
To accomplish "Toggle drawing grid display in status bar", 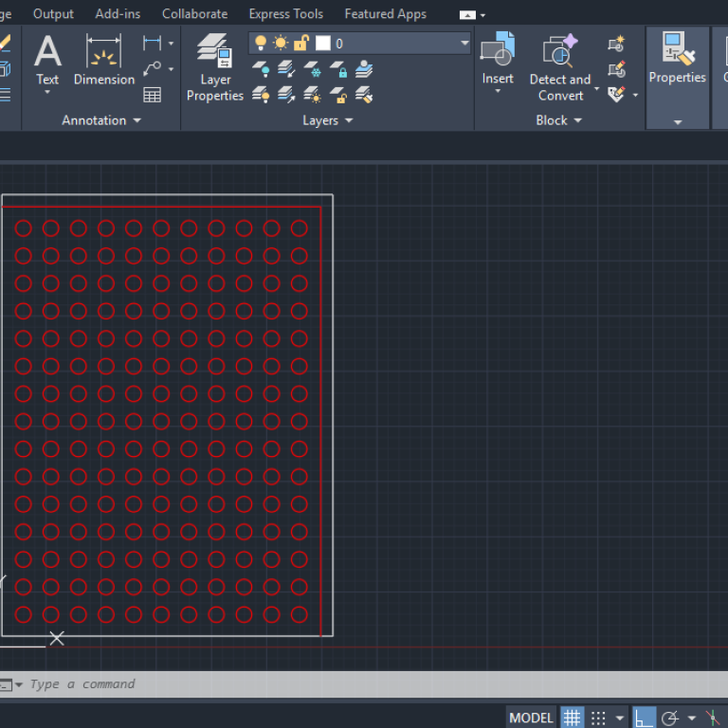I will [x=572, y=718].
